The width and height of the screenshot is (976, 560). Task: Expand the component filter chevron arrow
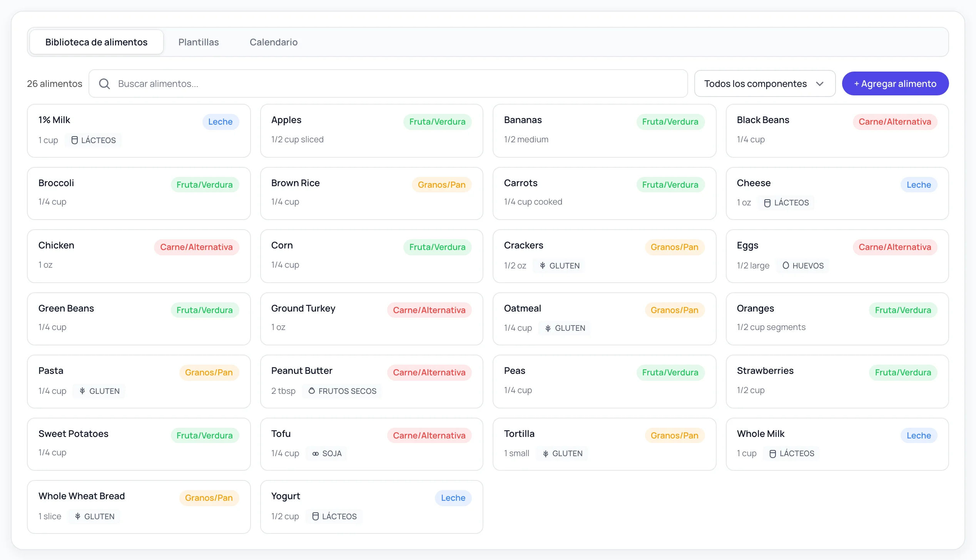pyautogui.click(x=819, y=83)
